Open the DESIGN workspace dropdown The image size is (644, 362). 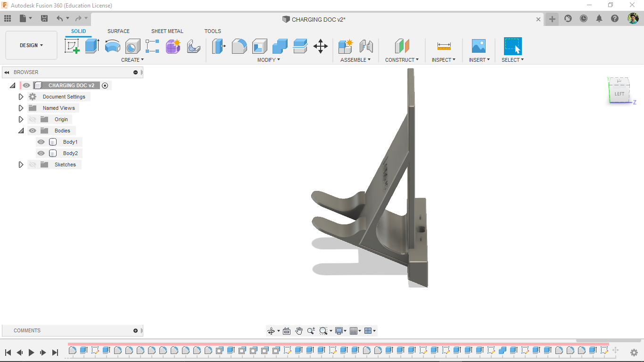[31, 45]
